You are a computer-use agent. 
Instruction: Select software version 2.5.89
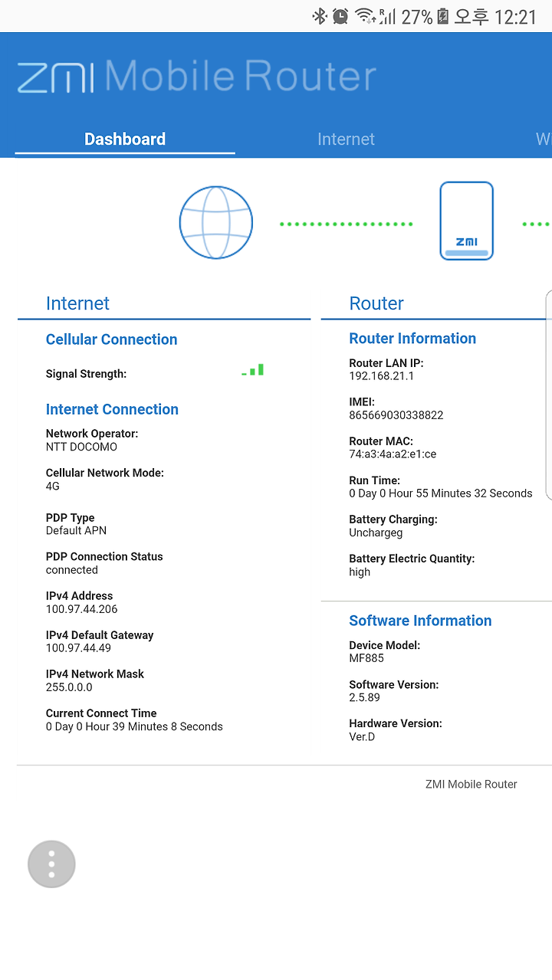click(364, 697)
